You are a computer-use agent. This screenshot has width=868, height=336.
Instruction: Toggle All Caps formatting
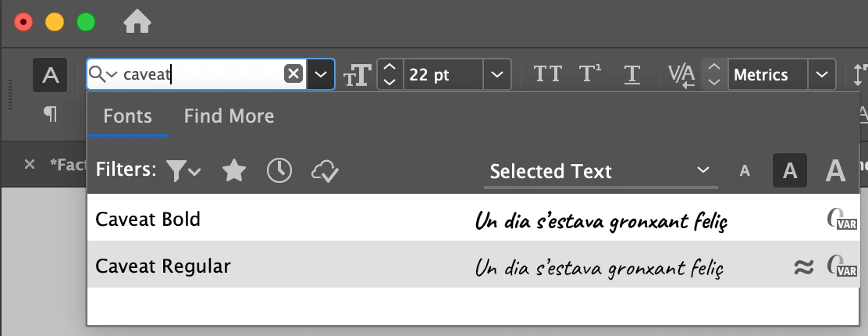point(547,73)
